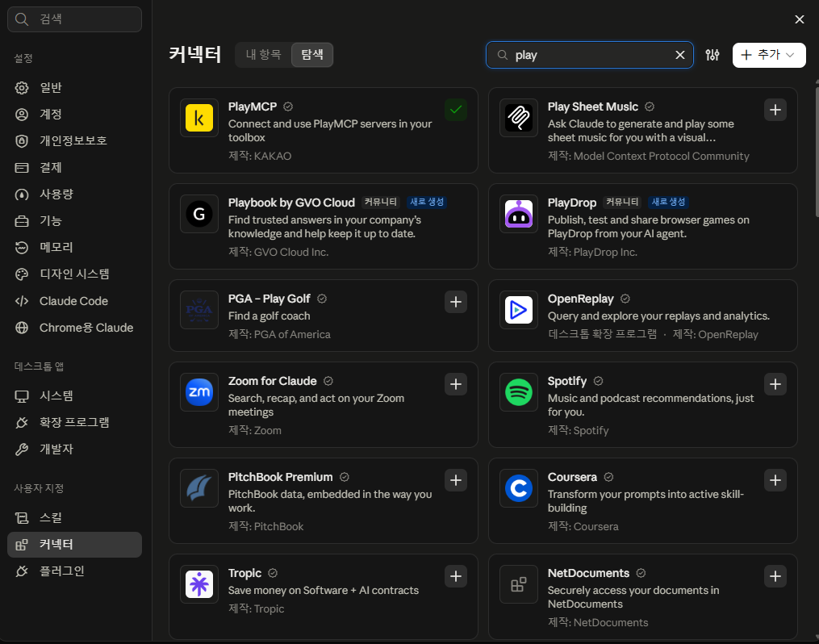Open 플러그인 section

point(75,571)
